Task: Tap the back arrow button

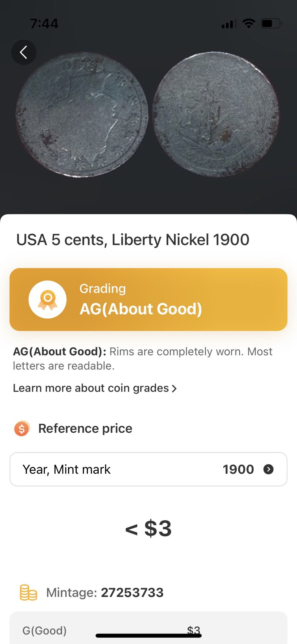Action: click(24, 52)
